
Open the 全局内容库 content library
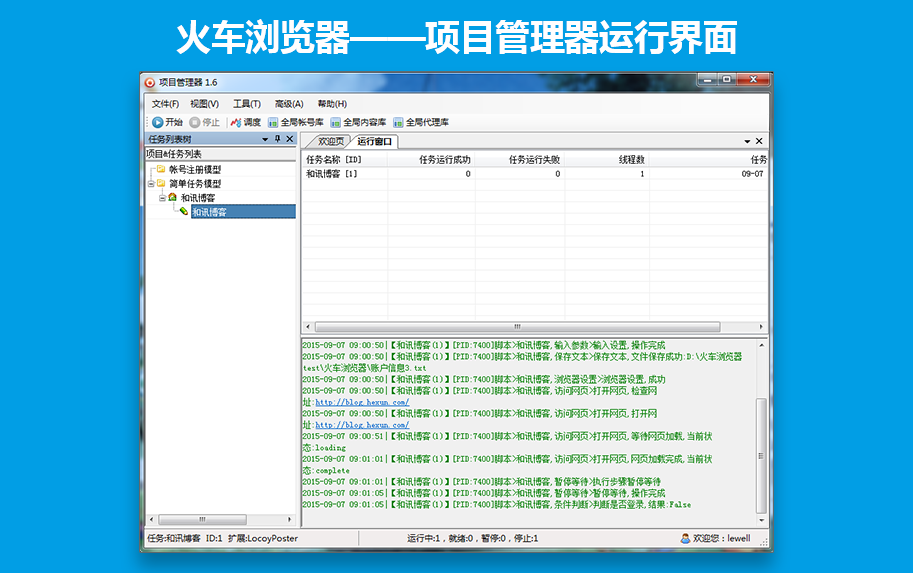(358, 122)
